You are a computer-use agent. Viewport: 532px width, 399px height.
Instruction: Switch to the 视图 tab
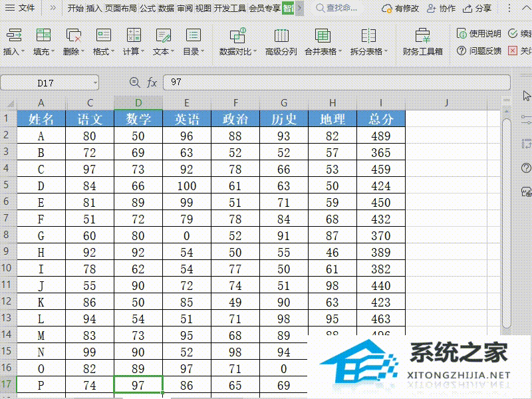pyautogui.click(x=203, y=8)
